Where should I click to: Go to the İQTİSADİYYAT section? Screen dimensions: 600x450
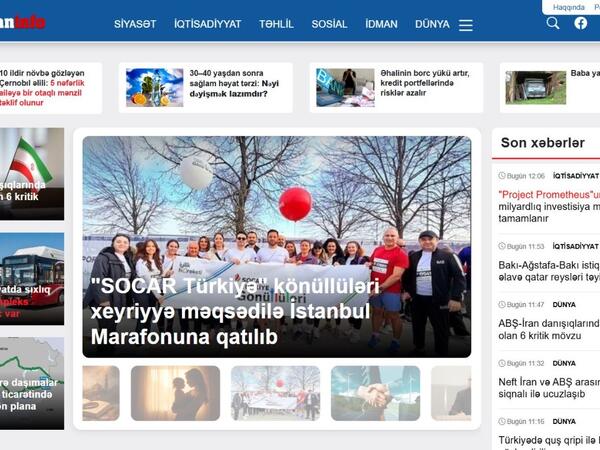click(207, 24)
